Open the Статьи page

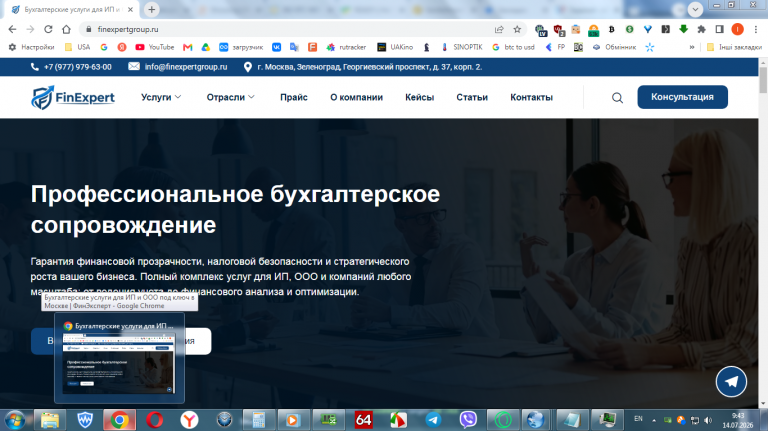point(472,97)
